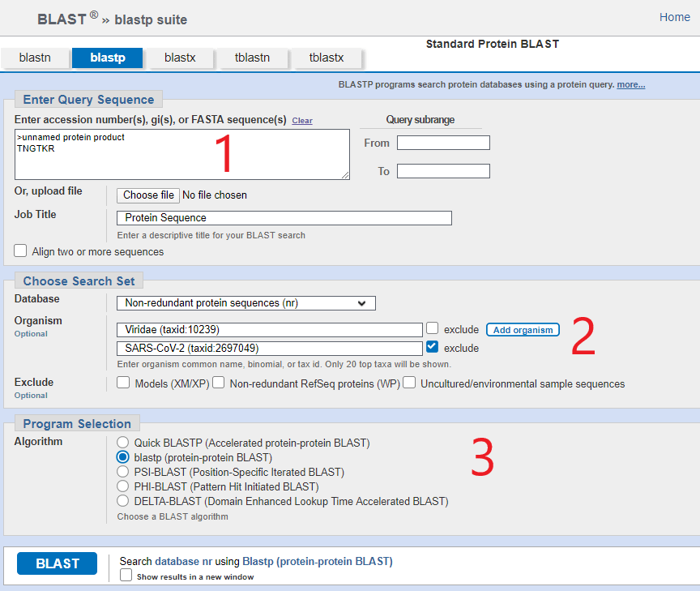Select the PHI-BLAST algorithm radio
This screenshot has height=591, width=700.
[x=123, y=486]
